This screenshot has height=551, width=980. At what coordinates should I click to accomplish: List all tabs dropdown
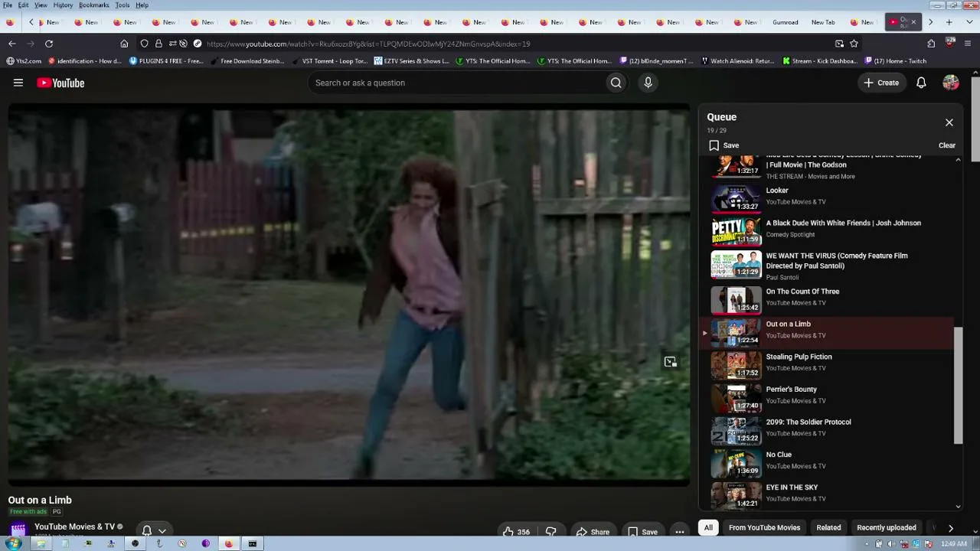968,22
